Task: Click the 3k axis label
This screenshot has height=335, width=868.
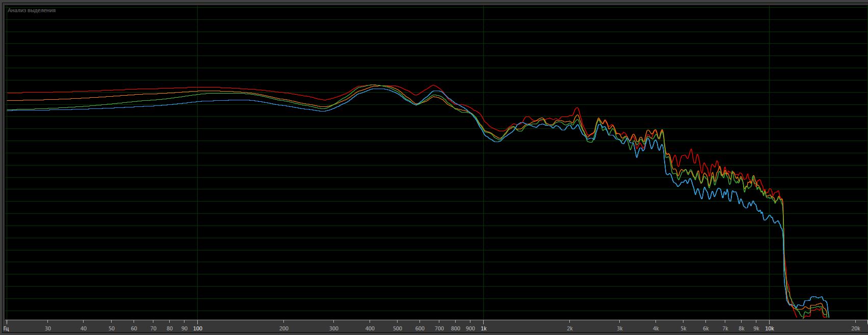Action: tap(620, 328)
